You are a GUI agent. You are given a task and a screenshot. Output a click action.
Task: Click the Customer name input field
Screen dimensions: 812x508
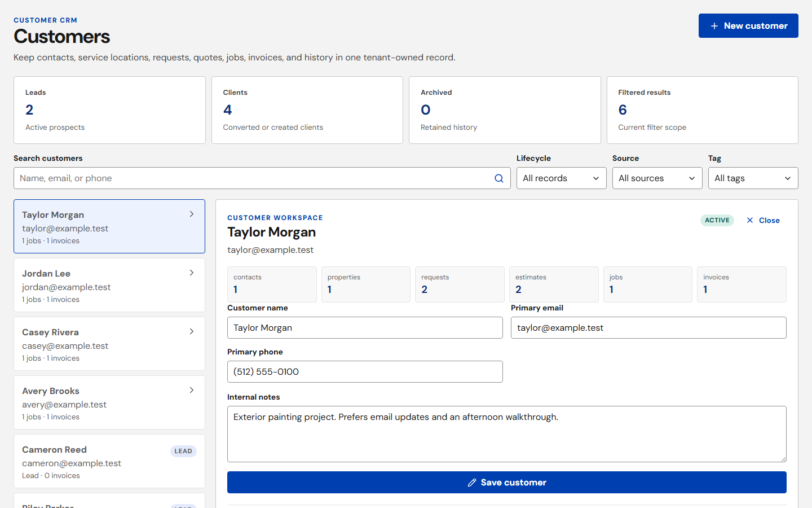(x=365, y=328)
